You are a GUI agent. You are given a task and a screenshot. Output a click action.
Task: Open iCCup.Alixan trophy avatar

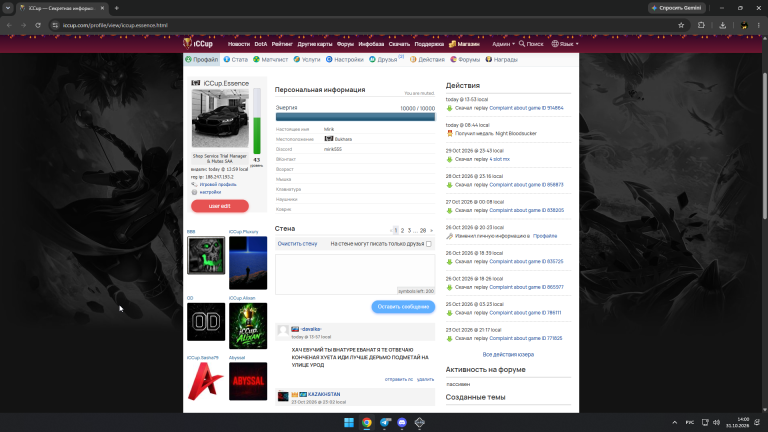(x=248, y=326)
